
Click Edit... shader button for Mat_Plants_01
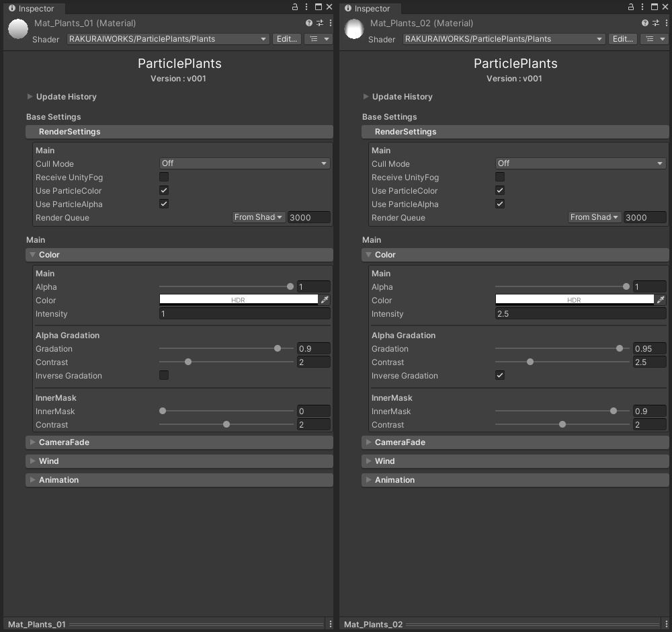pos(287,39)
